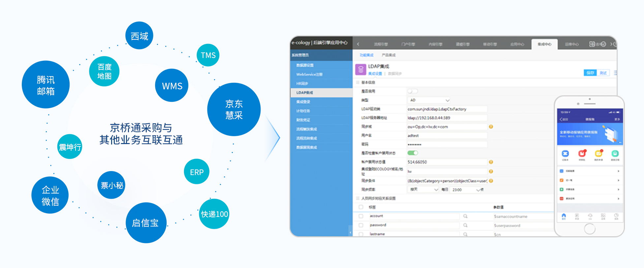Click the purple LDAP集成 database icon
The width and height of the screenshot is (644, 268).
tap(361, 70)
